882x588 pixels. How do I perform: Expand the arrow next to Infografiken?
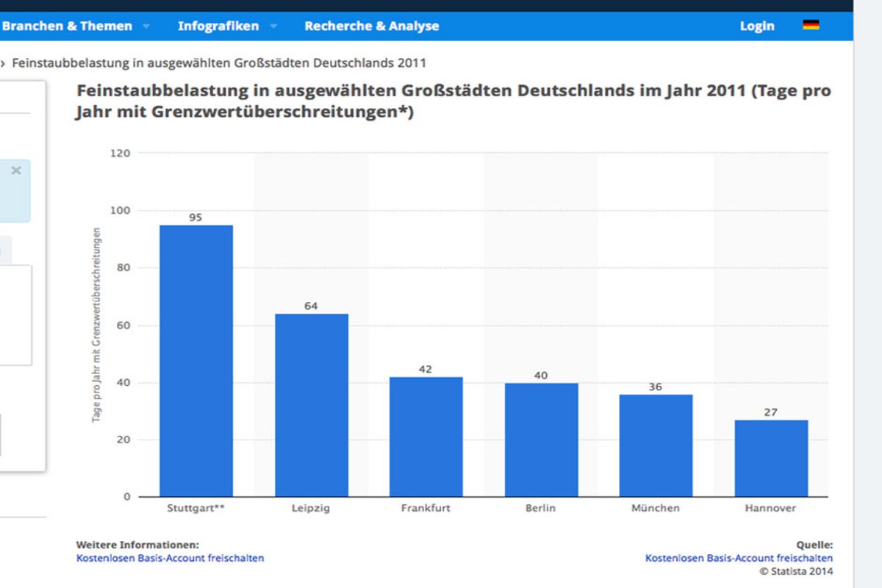point(273,26)
